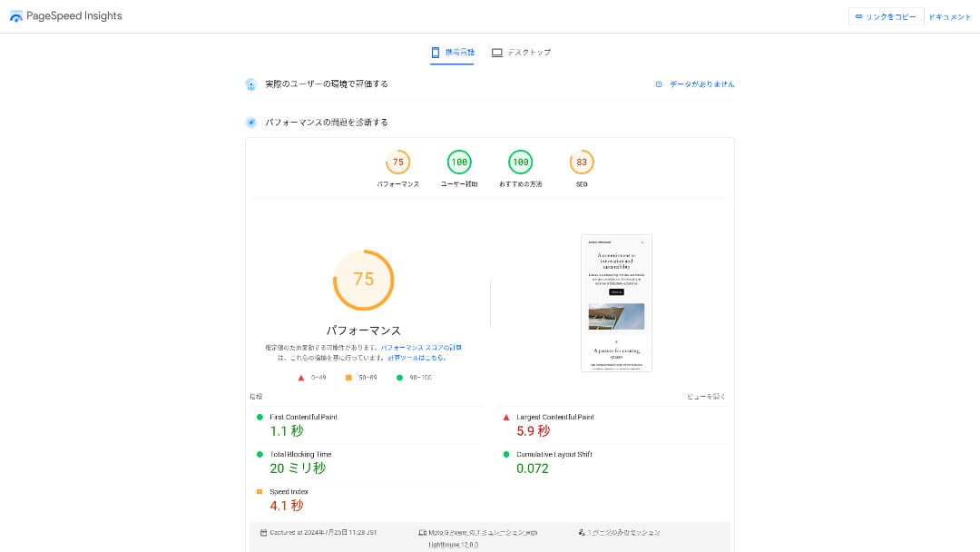This screenshot has width=980, height=552.
Task: Click the link icon in the copy-link button
Action: click(858, 16)
